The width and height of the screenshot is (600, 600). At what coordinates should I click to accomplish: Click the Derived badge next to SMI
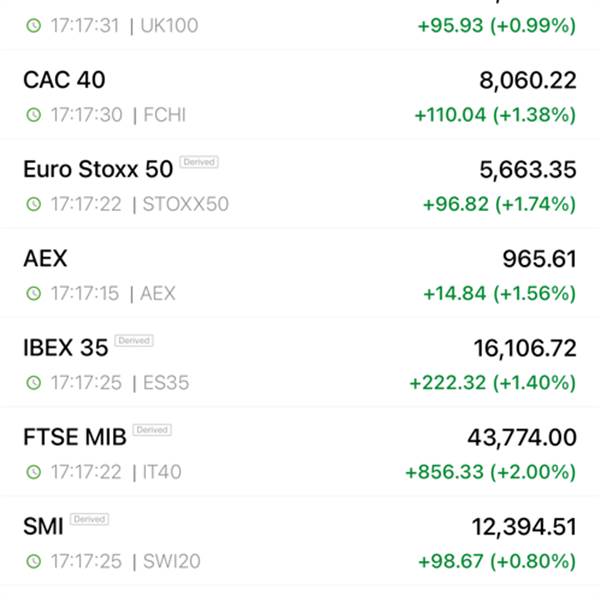(x=89, y=519)
